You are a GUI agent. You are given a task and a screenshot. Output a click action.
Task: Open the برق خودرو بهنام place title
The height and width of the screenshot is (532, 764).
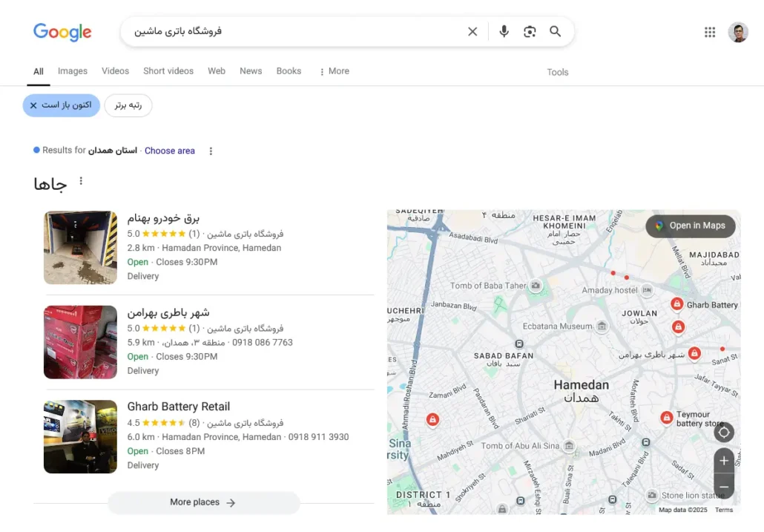tap(163, 217)
